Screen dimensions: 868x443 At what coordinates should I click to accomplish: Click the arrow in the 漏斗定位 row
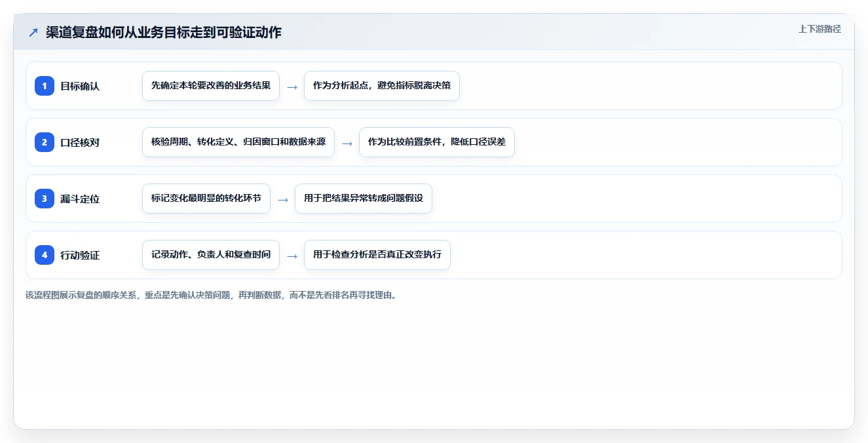(x=283, y=199)
